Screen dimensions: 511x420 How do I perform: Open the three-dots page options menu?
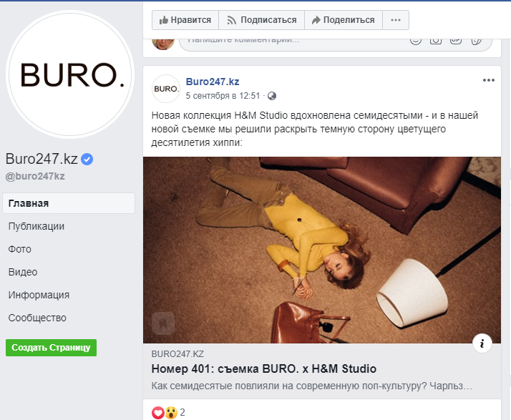396,20
